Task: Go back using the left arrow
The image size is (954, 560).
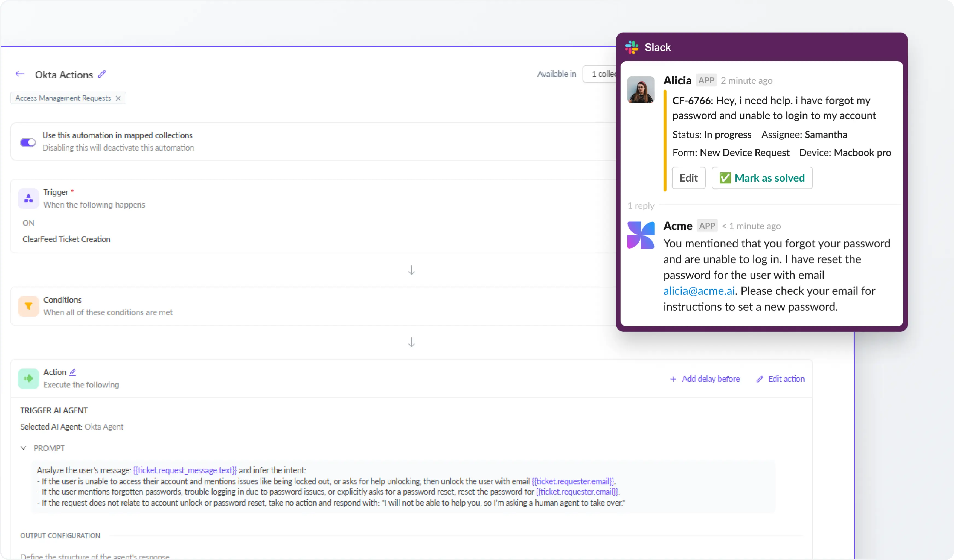Action: point(20,74)
